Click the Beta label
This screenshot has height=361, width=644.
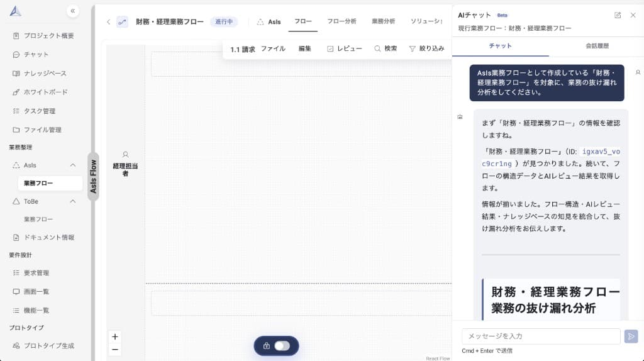pyautogui.click(x=502, y=15)
